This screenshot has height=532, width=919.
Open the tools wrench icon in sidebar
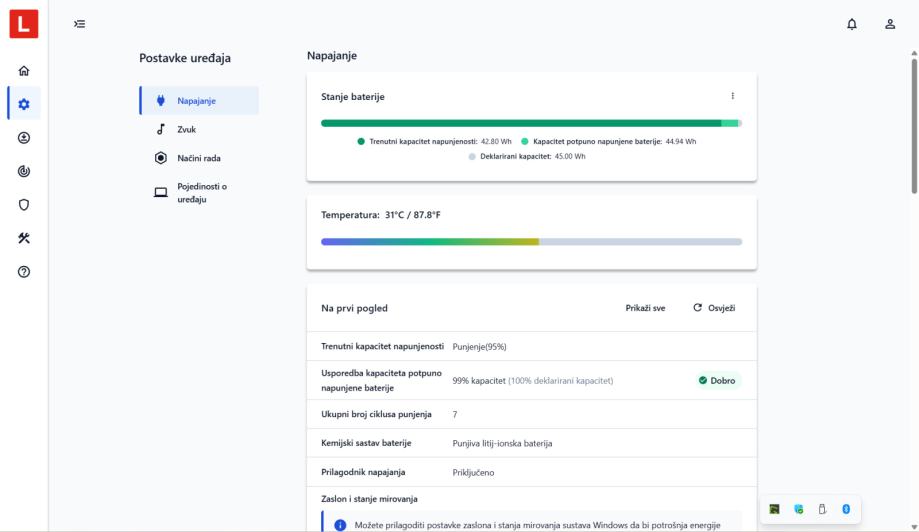(x=24, y=238)
